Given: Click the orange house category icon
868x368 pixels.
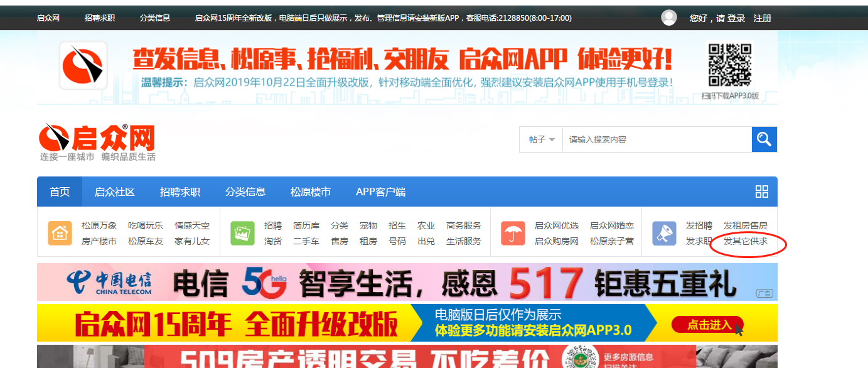Looking at the screenshot, I should [60, 234].
